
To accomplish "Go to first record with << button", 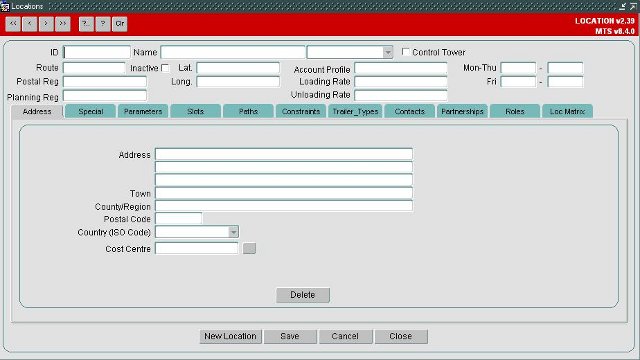I will click(x=13, y=24).
